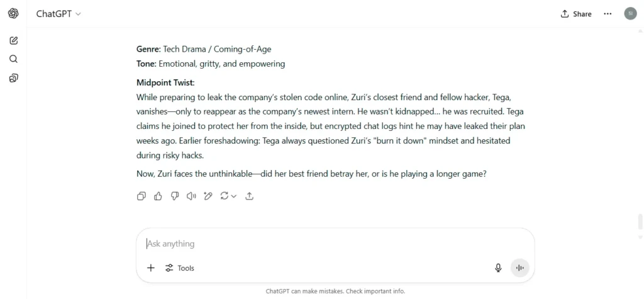The width and height of the screenshot is (644, 299).
Task: Open the Library images icon in the sidebar
Action: tap(14, 77)
